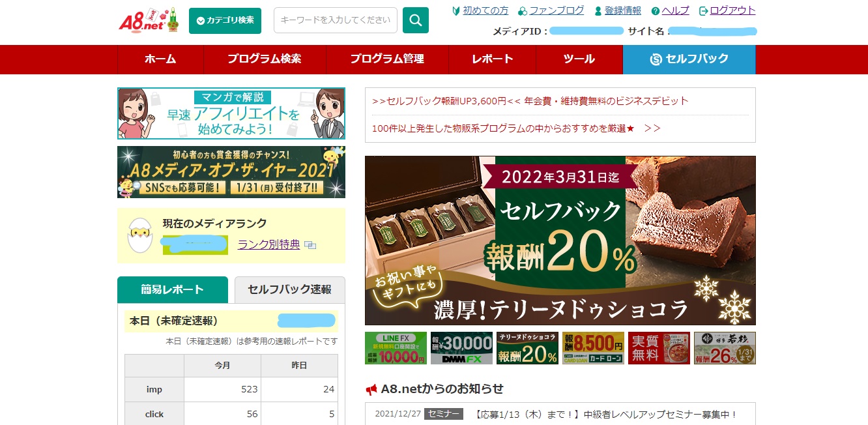Image resolution: width=868 pixels, height=425 pixels.
Task: Navigate to the レポート menu item
Action: point(492,59)
